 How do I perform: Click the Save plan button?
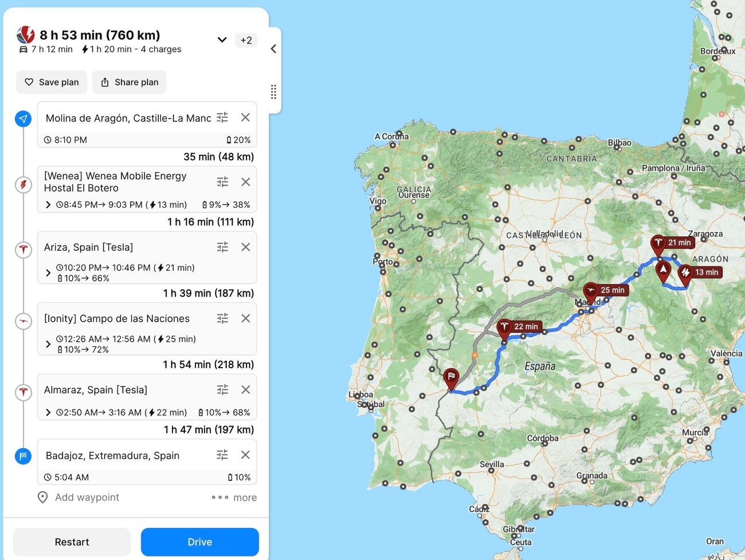click(52, 82)
